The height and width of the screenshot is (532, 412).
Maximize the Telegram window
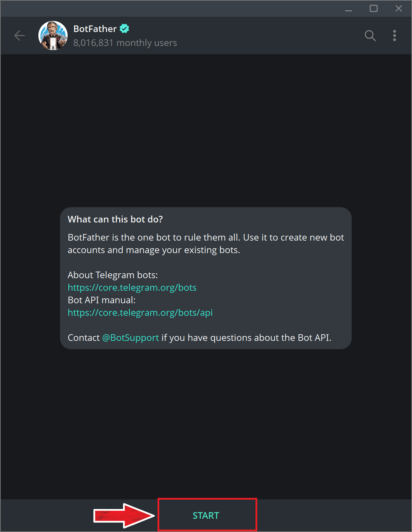click(x=373, y=8)
